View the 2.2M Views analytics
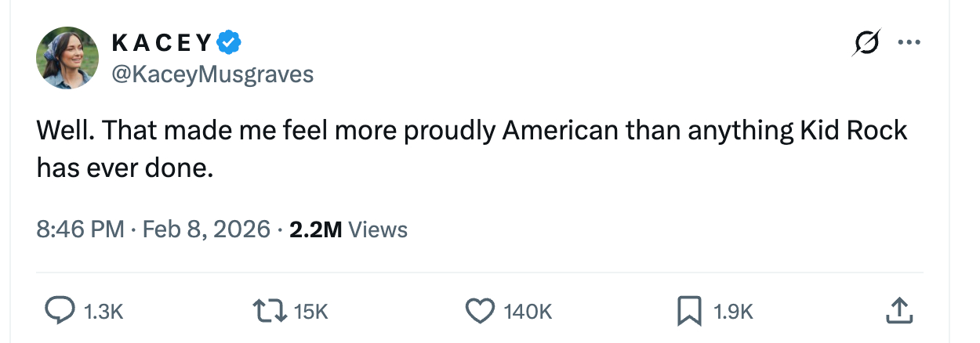Screen dimensions: 980x343 click(348, 229)
